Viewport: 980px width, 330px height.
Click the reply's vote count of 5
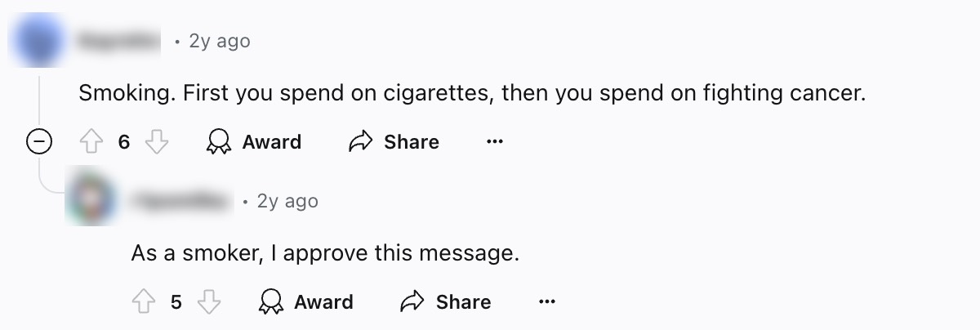click(176, 302)
